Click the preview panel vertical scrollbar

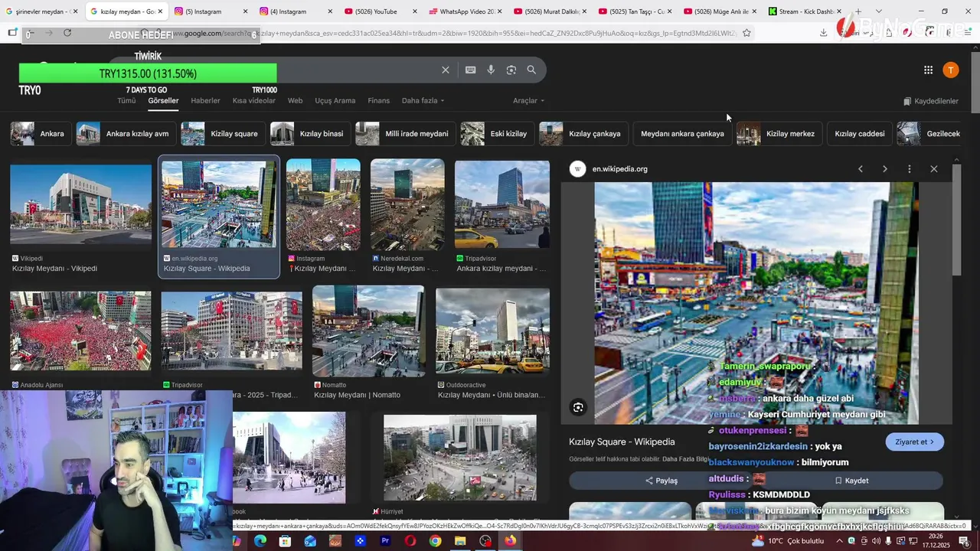(x=956, y=220)
